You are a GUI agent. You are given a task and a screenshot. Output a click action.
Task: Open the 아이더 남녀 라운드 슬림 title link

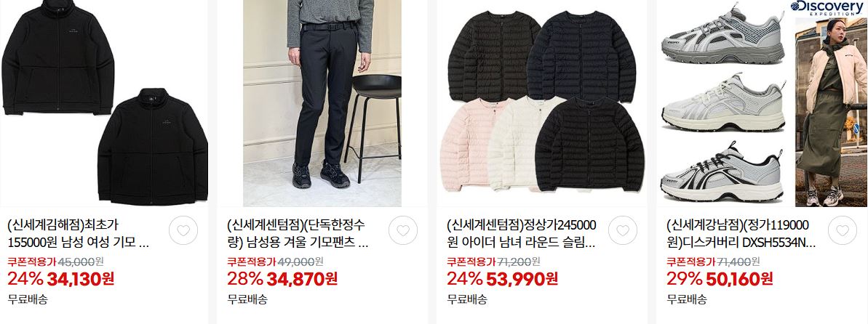[x=522, y=233]
